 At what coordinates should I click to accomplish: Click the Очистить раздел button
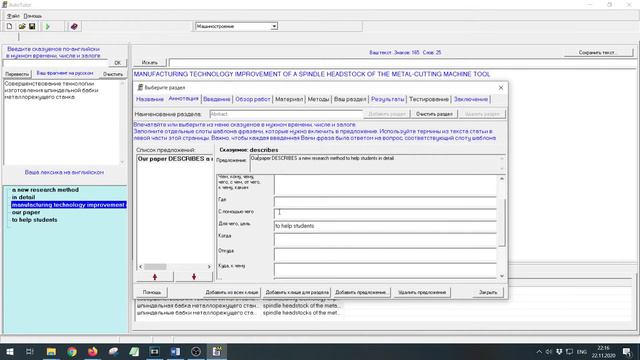(434, 114)
